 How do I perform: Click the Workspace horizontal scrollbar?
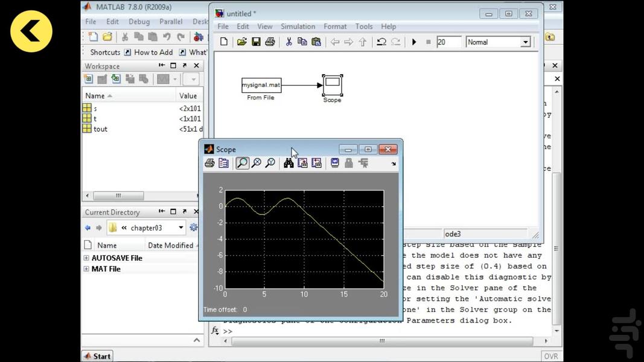118,196
